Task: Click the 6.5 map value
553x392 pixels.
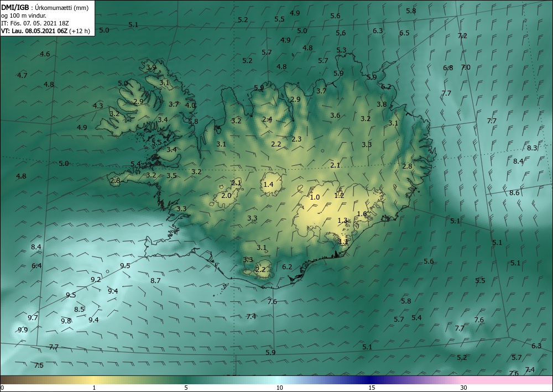Action: 404,33
